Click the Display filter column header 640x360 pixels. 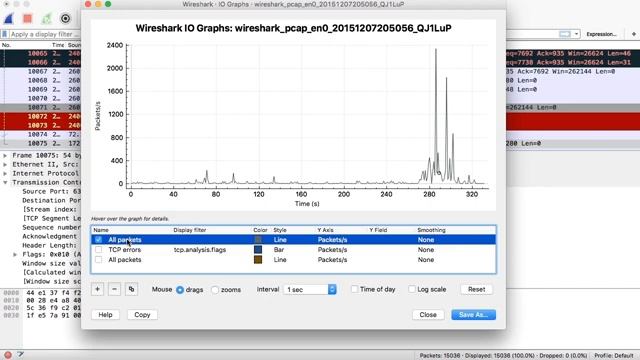[189, 230]
